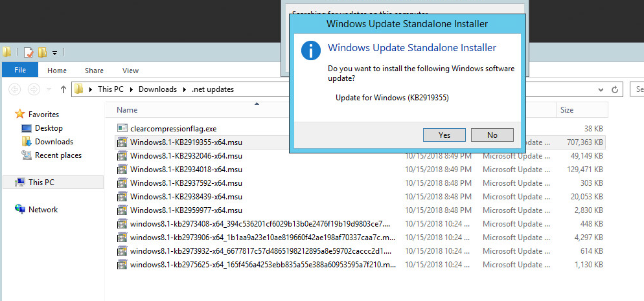Click the icon of windows8.1-kb2973408-x64 file

pos(122,224)
